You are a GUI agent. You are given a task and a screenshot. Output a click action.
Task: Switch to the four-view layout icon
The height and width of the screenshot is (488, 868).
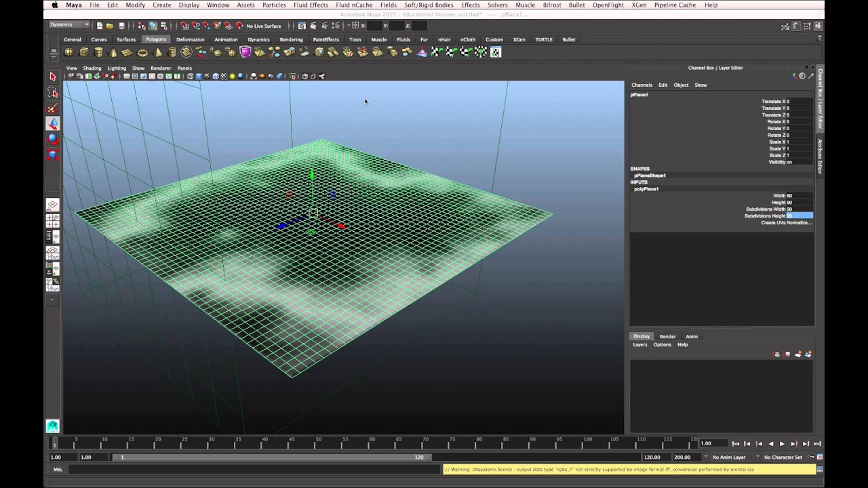tap(52, 221)
